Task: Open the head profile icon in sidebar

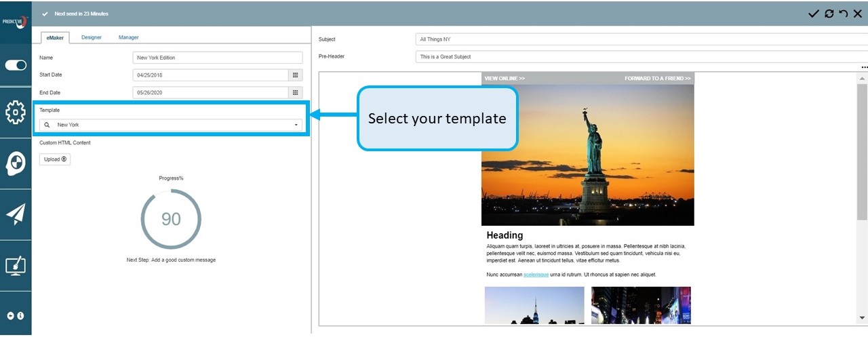Action: (16, 163)
